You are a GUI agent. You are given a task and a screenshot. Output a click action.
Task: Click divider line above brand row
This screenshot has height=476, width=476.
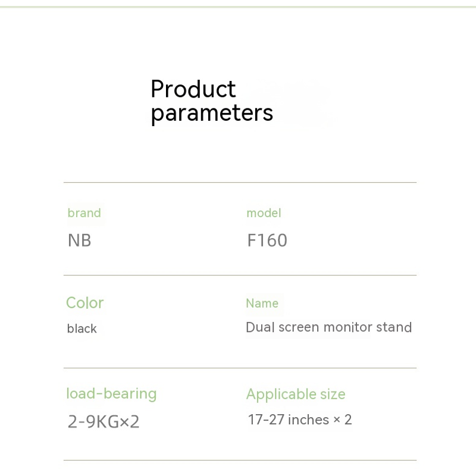click(x=240, y=183)
